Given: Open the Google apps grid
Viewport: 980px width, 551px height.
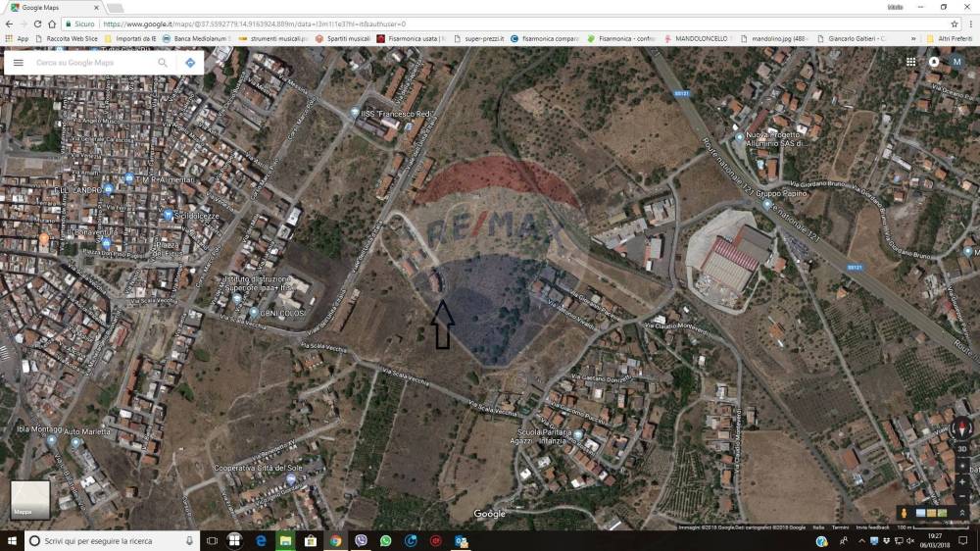Looking at the screenshot, I should [x=910, y=62].
